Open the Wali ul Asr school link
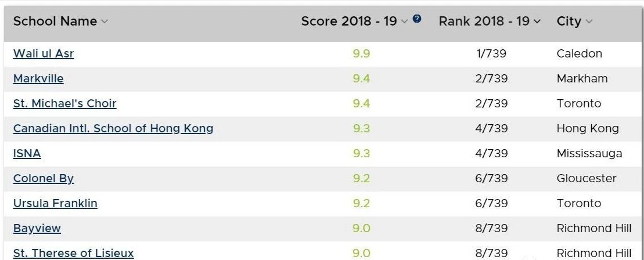644x260 pixels. [44, 53]
